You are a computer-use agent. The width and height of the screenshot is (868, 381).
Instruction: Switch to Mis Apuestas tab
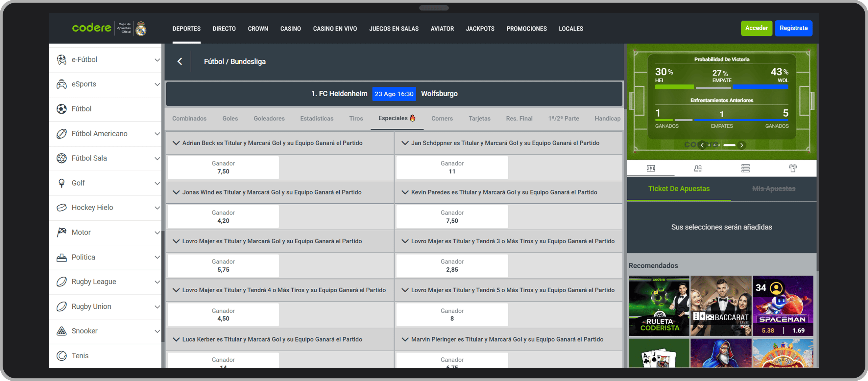click(774, 189)
